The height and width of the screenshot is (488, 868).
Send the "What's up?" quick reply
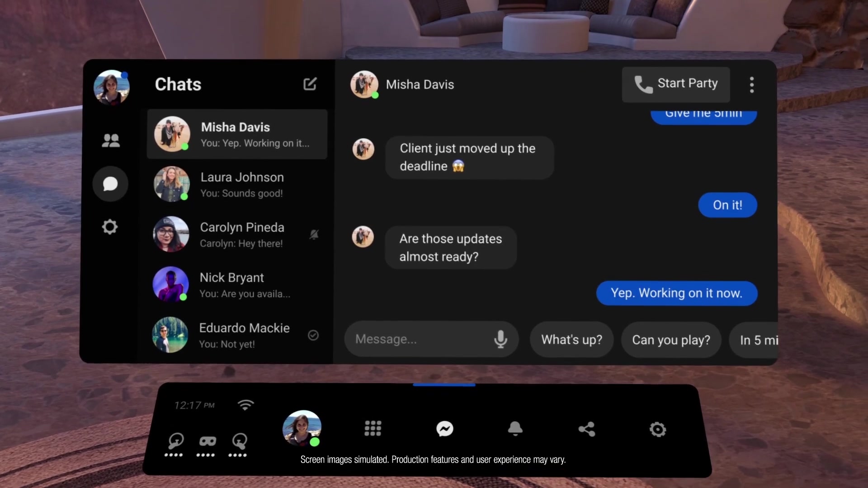(x=571, y=339)
